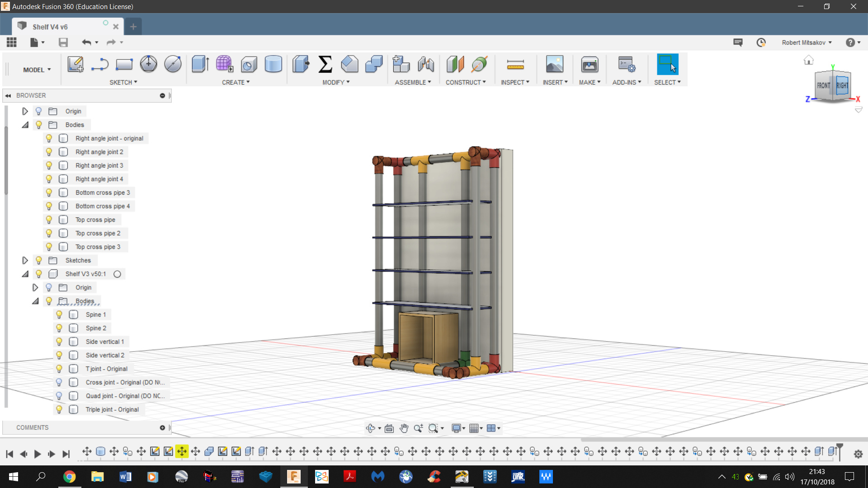Click the Axis construct icon
This screenshot has height=488, width=868.
(x=480, y=64)
